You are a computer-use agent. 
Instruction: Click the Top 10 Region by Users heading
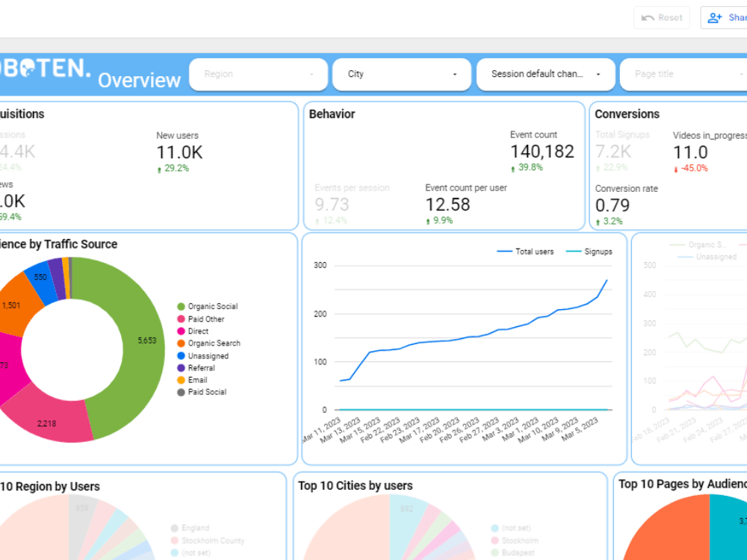(50, 487)
